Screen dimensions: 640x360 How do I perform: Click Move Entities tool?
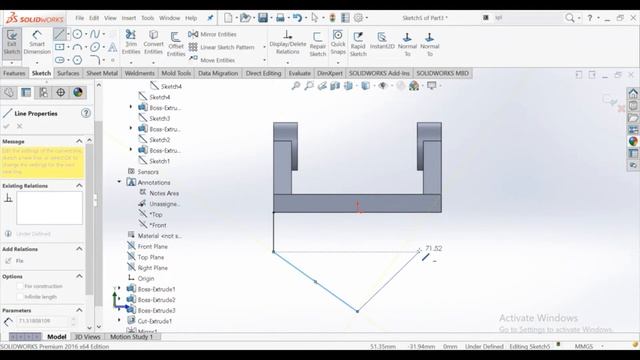[x=211, y=60]
